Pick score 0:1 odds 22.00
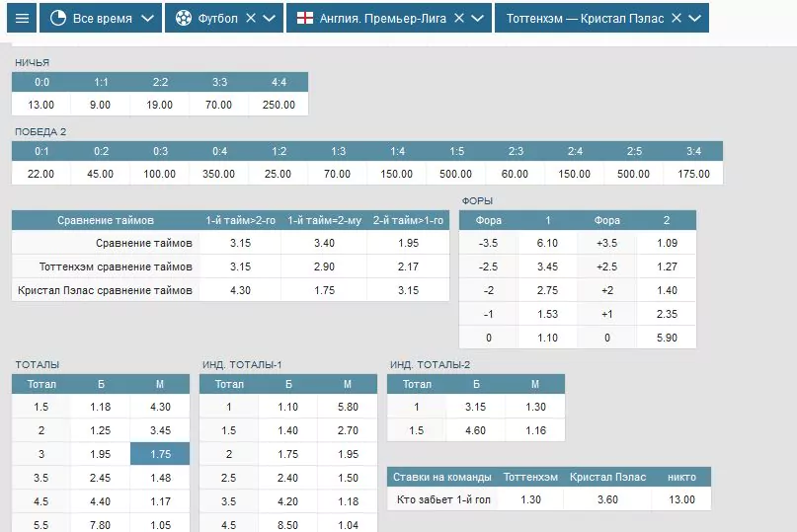Screen dimensions: 797x532 (x=41, y=174)
